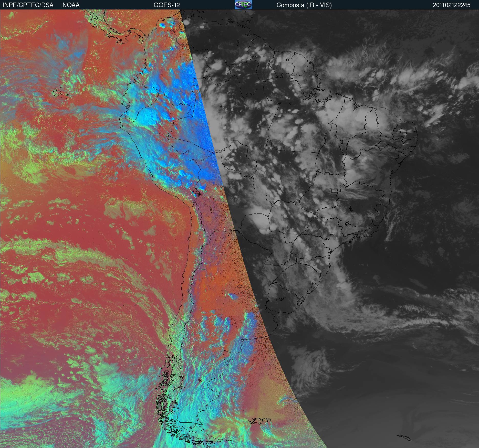The width and height of the screenshot is (479, 448).
Task: Click the GOES-12 satellite name label
Action: point(166,5)
